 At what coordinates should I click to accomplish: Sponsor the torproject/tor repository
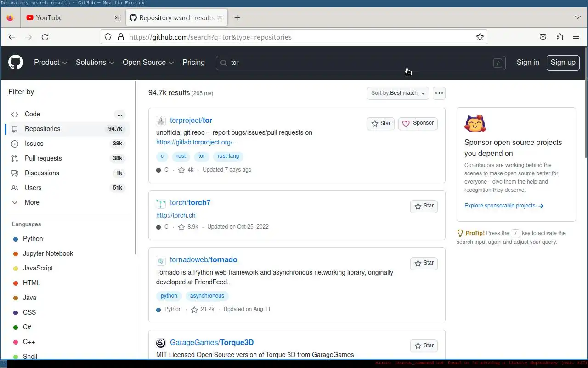tap(418, 123)
